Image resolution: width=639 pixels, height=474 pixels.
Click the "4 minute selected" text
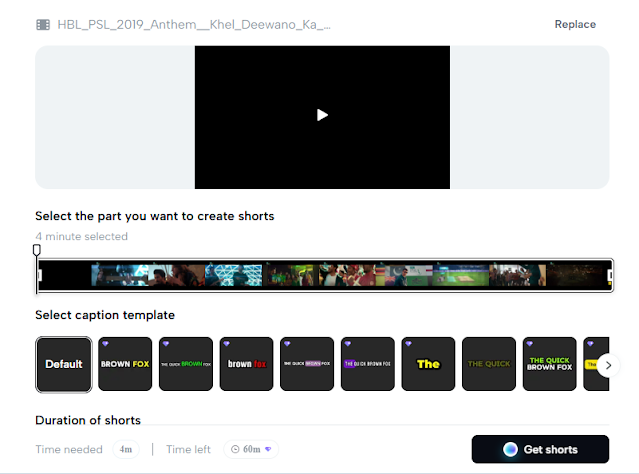point(82,236)
